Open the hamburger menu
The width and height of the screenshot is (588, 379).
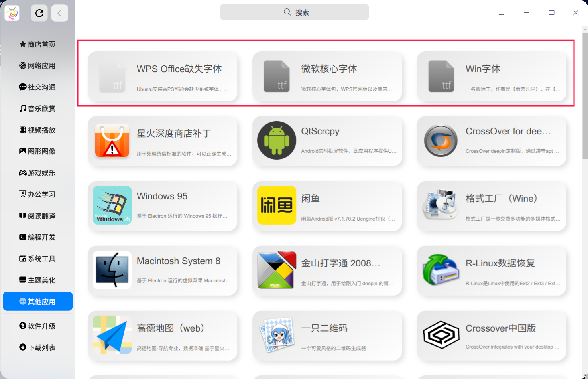click(x=501, y=12)
